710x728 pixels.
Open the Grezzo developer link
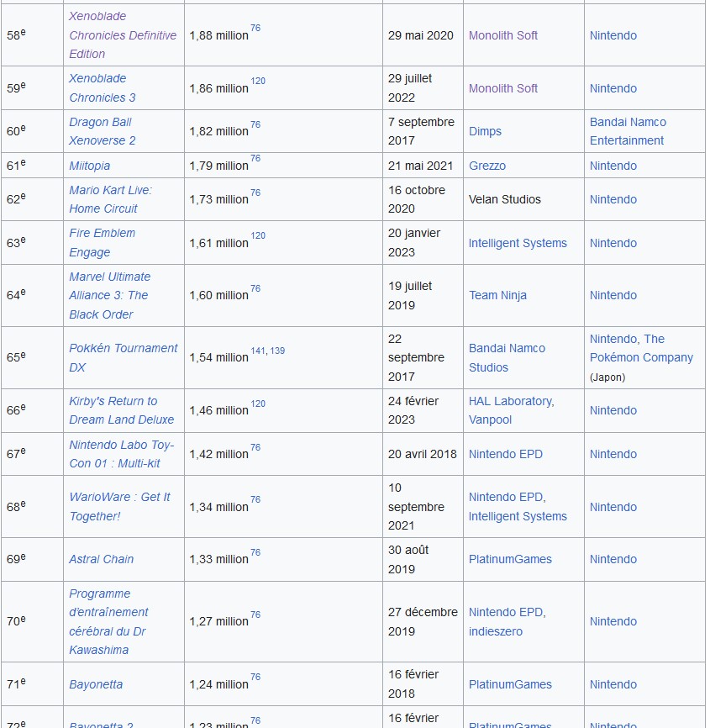[487, 166]
